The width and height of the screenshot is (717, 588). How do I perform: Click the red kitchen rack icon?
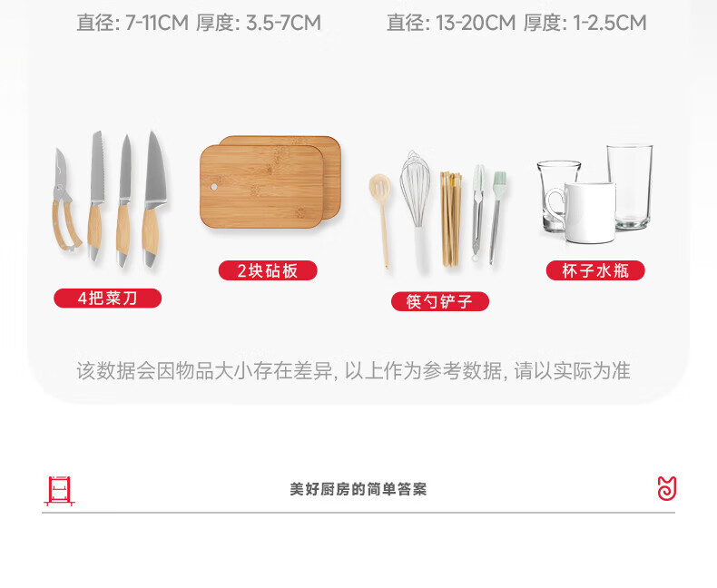coord(59,491)
